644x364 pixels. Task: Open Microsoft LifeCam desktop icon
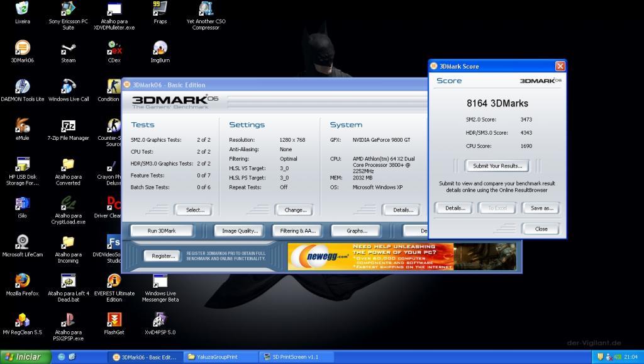pyautogui.click(x=22, y=246)
